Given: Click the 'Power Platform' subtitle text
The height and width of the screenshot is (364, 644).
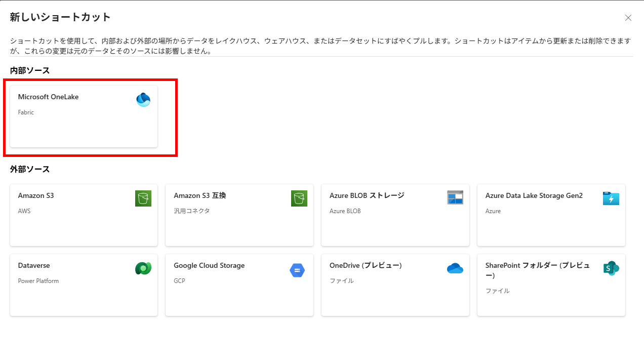Looking at the screenshot, I should [x=38, y=281].
